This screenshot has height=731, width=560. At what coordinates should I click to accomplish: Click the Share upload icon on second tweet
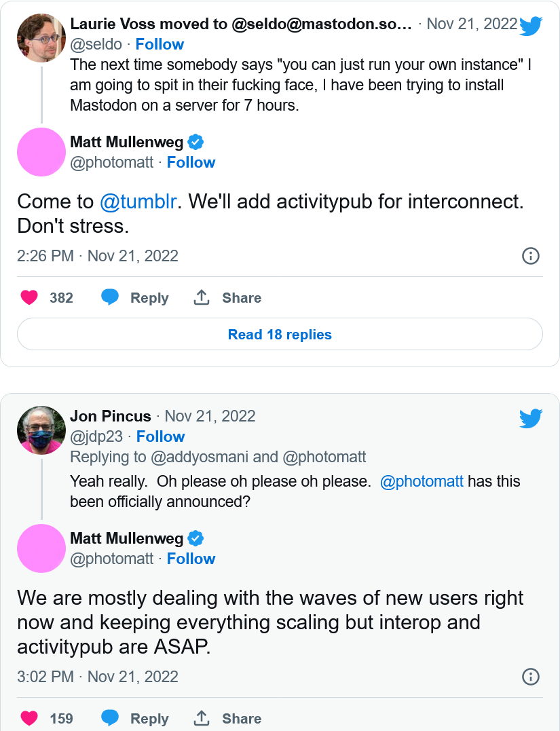(202, 718)
